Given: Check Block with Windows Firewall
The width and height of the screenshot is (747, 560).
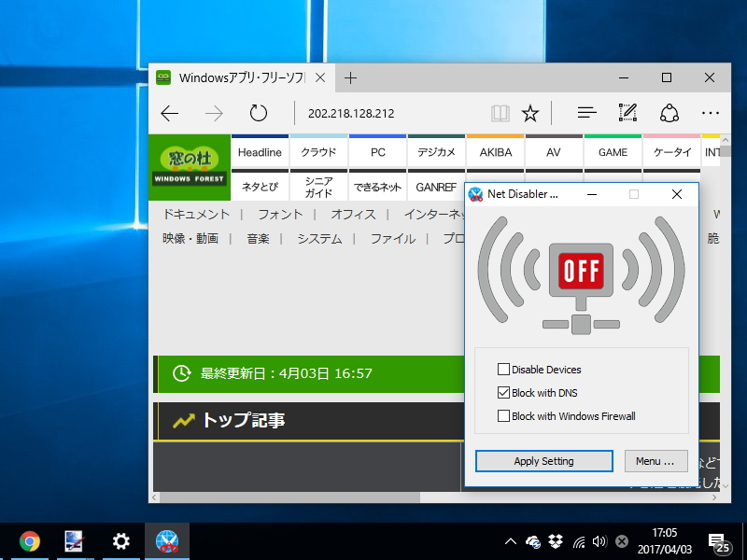Looking at the screenshot, I should pyautogui.click(x=502, y=415).
